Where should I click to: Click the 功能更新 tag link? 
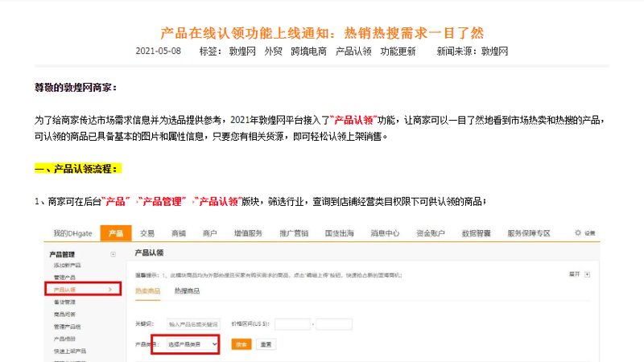coord(398,51)
